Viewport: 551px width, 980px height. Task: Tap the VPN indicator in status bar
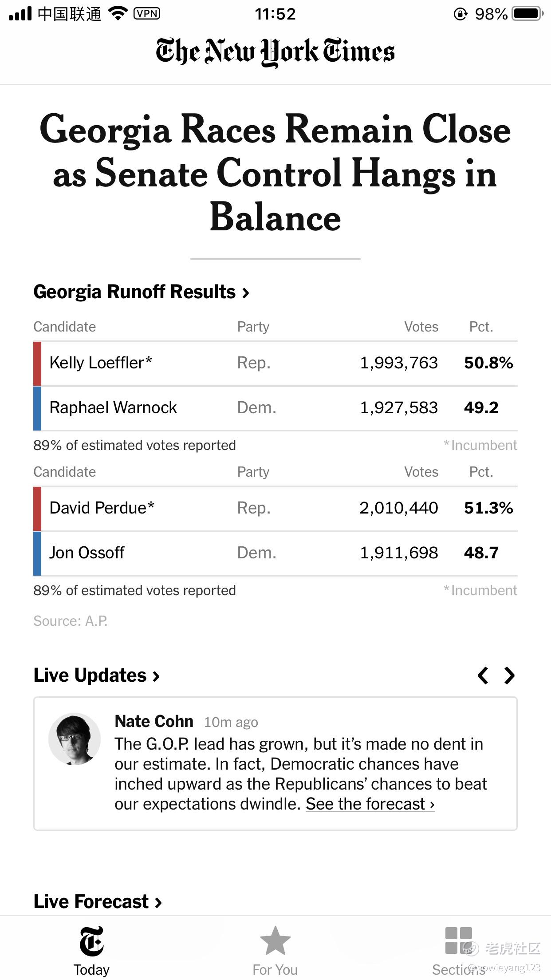(147, 14)
